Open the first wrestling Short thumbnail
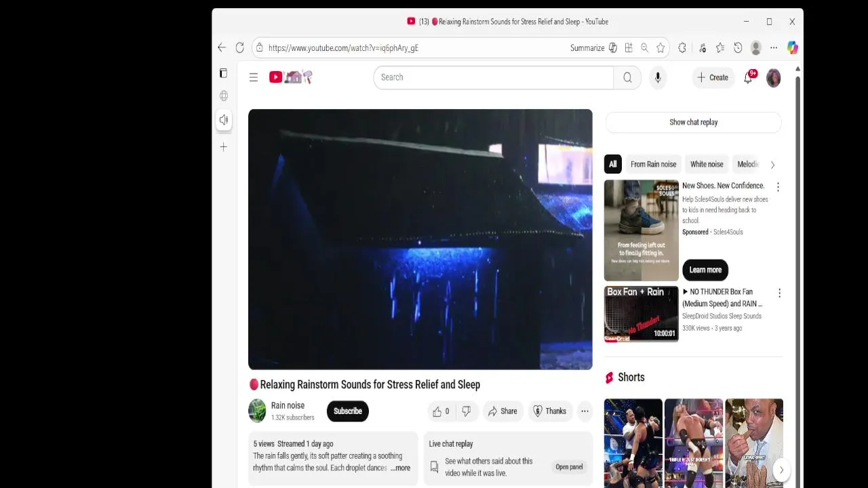 tap(633, 443)
